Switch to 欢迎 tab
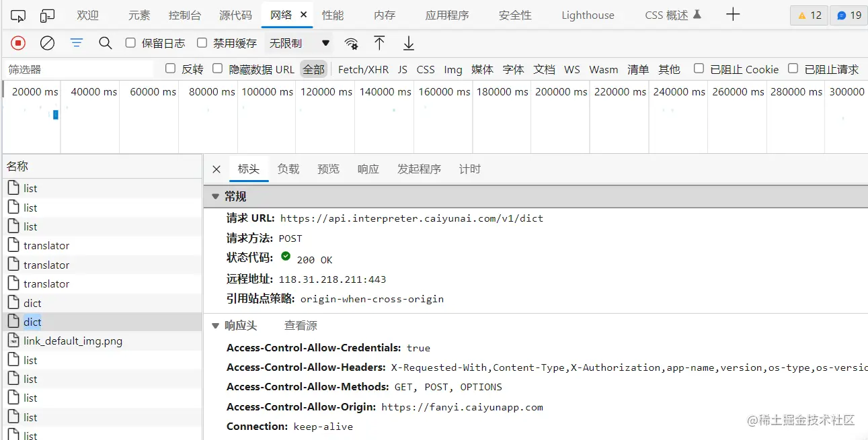 [x=87, y=15]
